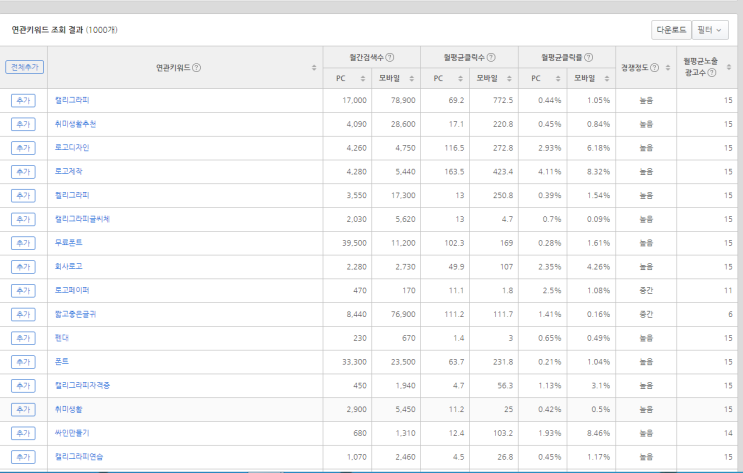Viewport: 743px width, 473px height.
Task: Open the 싸인만들기 keyword link
Action: point(72,433)
